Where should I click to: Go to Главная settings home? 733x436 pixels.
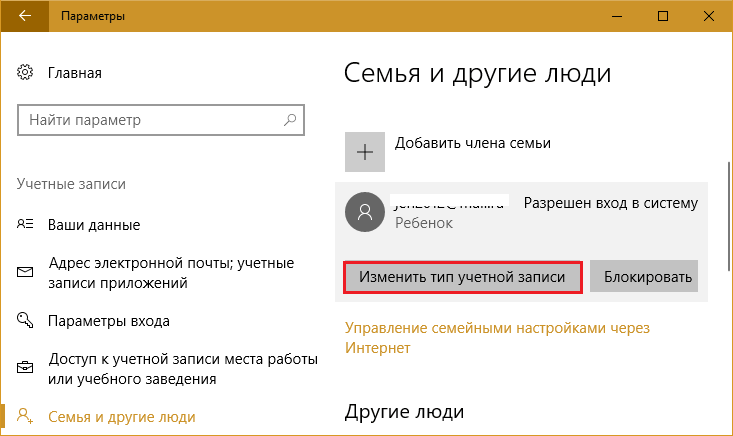(75, 73)
